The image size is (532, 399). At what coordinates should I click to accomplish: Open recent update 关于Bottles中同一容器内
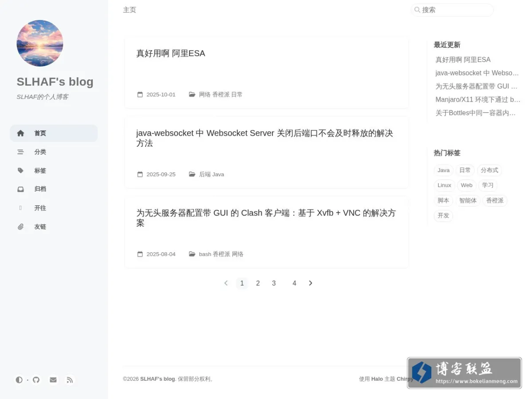pyautogui.click(x=476, y=113)
